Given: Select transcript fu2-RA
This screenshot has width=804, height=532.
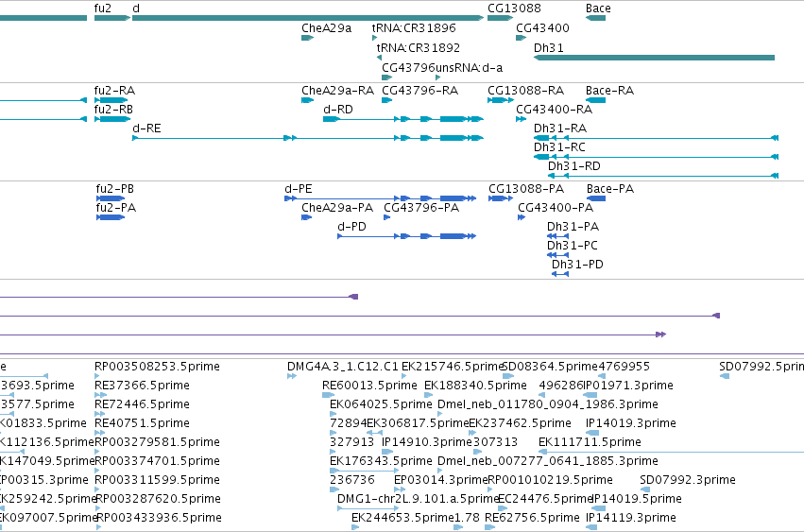Looking at the screenshot, I should pyautogui.click(x=114, y=91).
